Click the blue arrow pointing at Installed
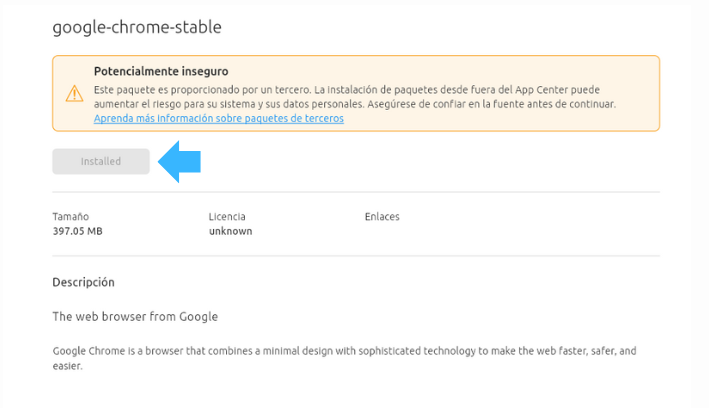The width and height of the screenshot is (709, 408). coord(181,161)
